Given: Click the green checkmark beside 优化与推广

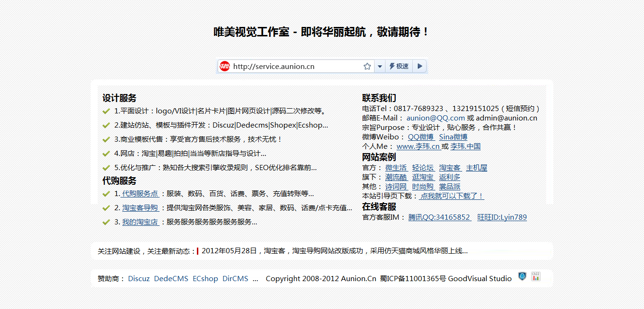Looking at the screenshot, I should point(106,167).
